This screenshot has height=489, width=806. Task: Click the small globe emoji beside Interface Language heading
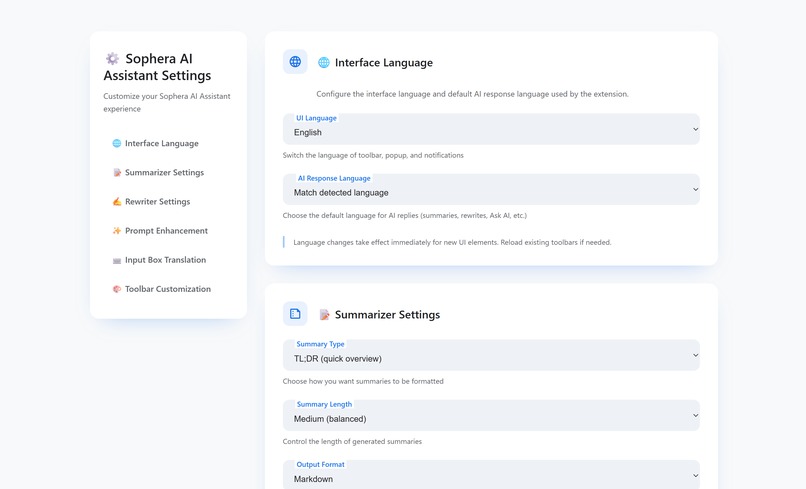click(324, 63)
